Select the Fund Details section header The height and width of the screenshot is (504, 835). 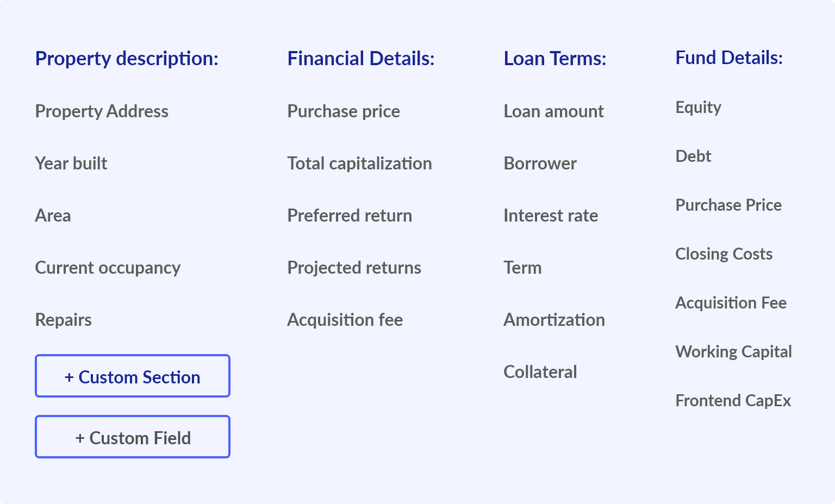tap(729, 58)
